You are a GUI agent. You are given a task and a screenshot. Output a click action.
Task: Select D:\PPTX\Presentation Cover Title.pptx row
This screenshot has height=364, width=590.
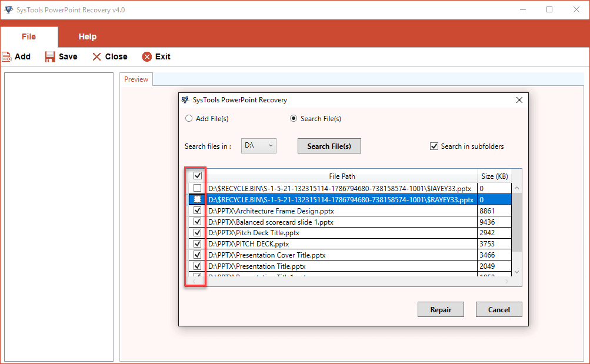point(342,255)
